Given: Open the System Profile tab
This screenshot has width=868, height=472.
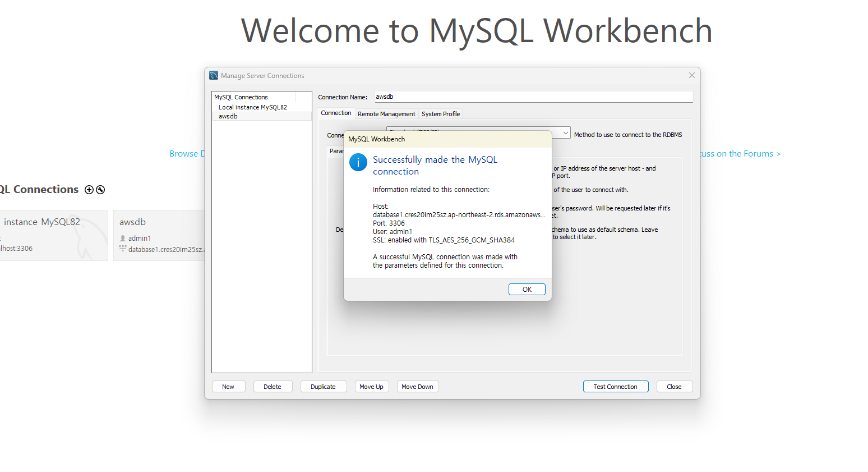Looking at the screenshot, I should (x=441, y=114).
